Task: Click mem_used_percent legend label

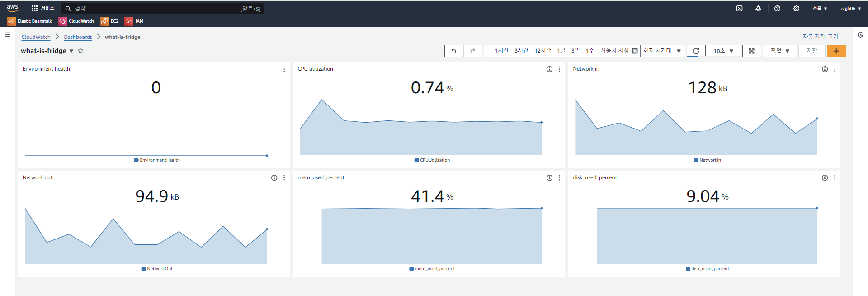Action: tap(435, 269)
